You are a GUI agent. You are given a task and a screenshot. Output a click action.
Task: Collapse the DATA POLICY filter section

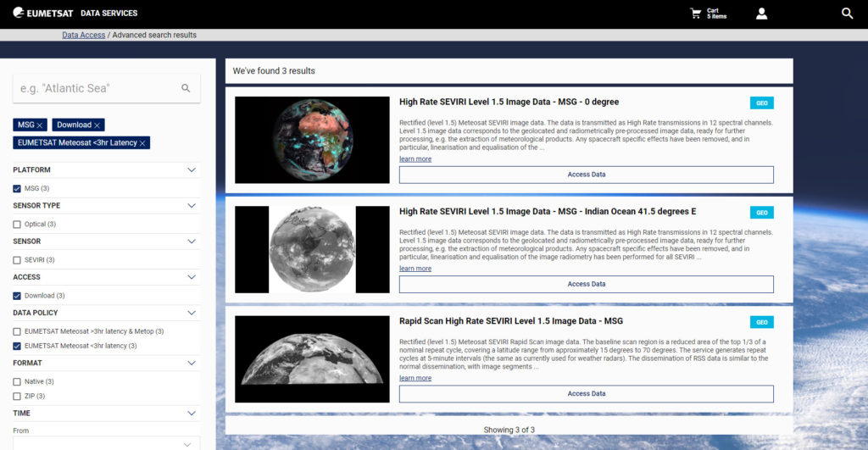pyautogui.click(x=192, y=313)
